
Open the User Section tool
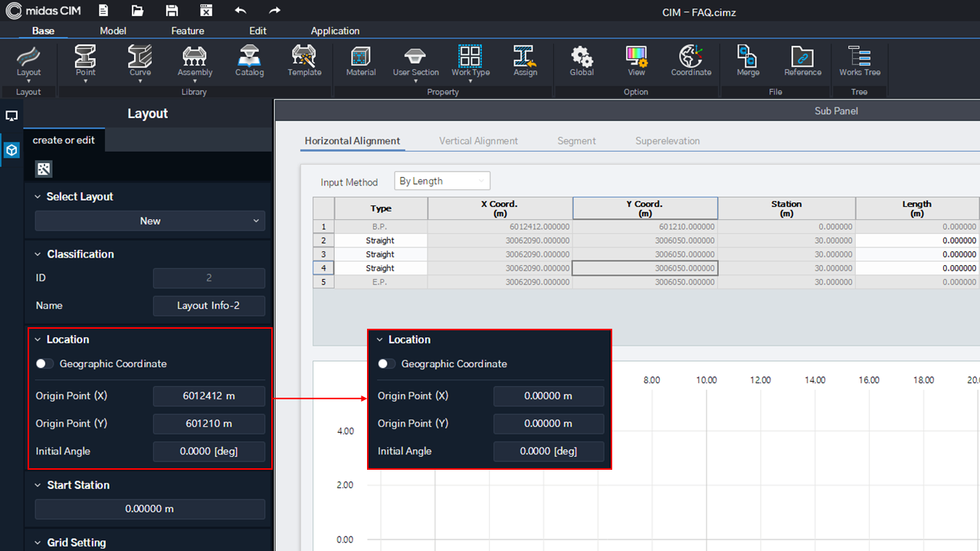pyautogui.click(x=415, y=61)
